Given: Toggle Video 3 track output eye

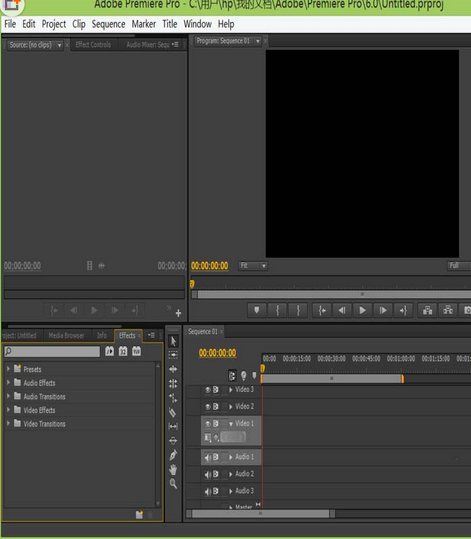Looking at the screenshot, I should pos(208,389).
